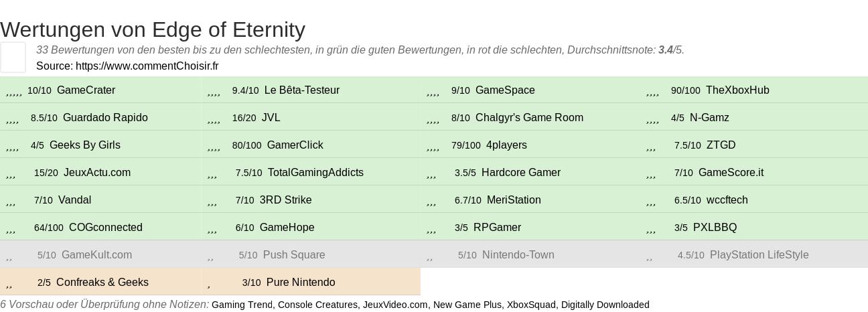
Task: Click the star rating beside Vandal
Action: coord(11,202)
